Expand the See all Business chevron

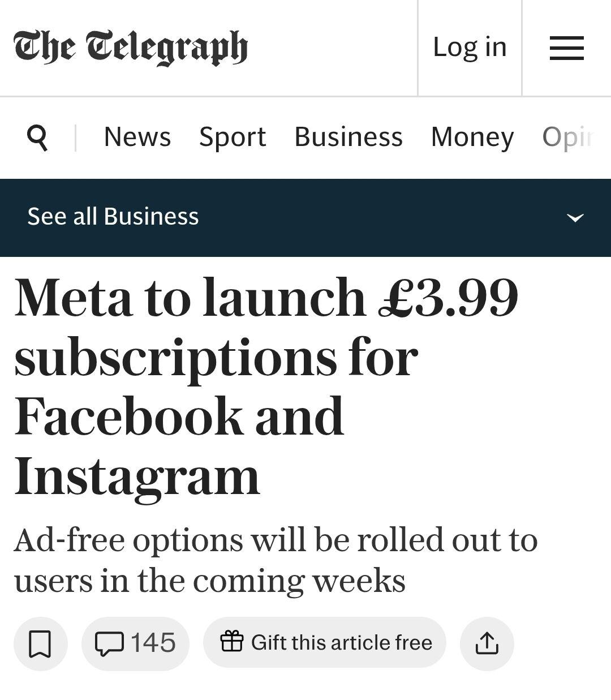pyautogui.click(x=575, y=217)
